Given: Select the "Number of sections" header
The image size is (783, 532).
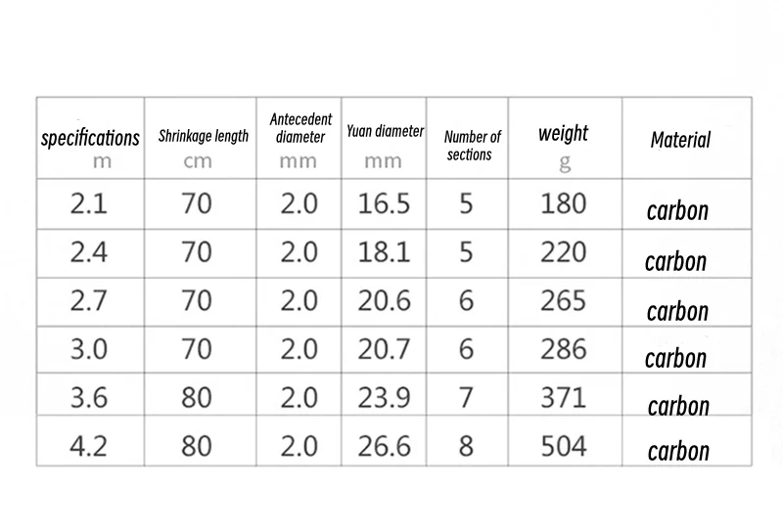Looking at the screenshot, I should click(x=472, y=146).
